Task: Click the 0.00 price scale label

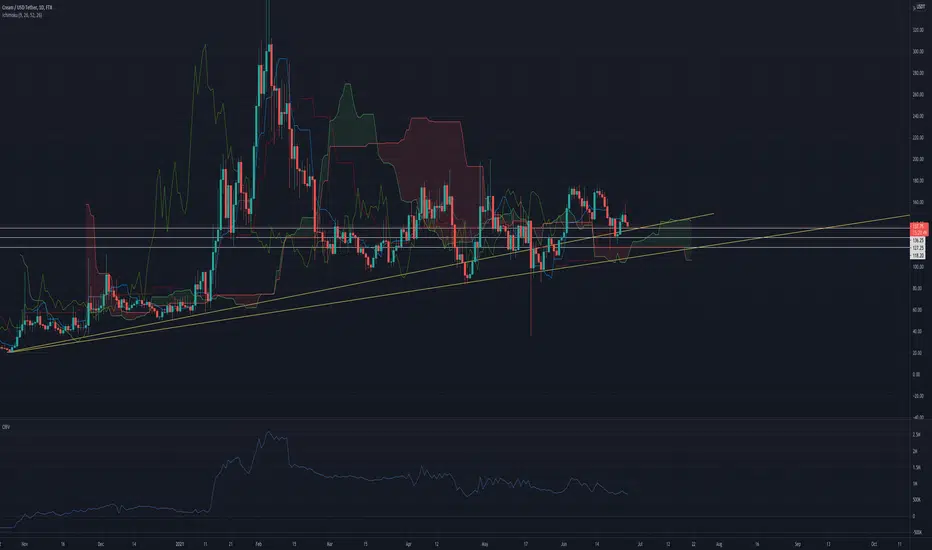Action: point(917,375)
